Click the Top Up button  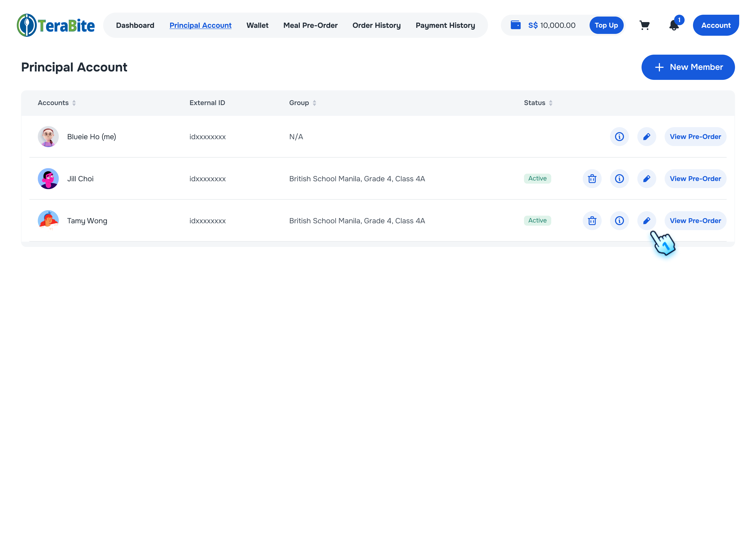point(606,25)
